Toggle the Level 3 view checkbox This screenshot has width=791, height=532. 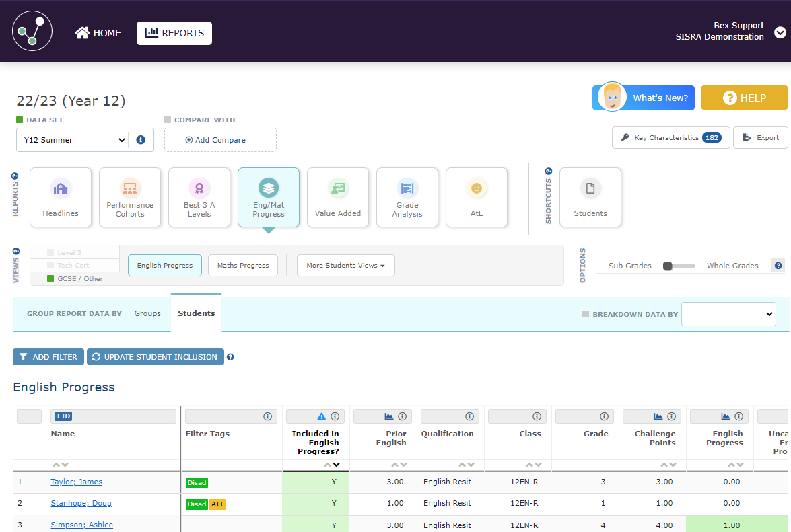[x=50, y=253]
